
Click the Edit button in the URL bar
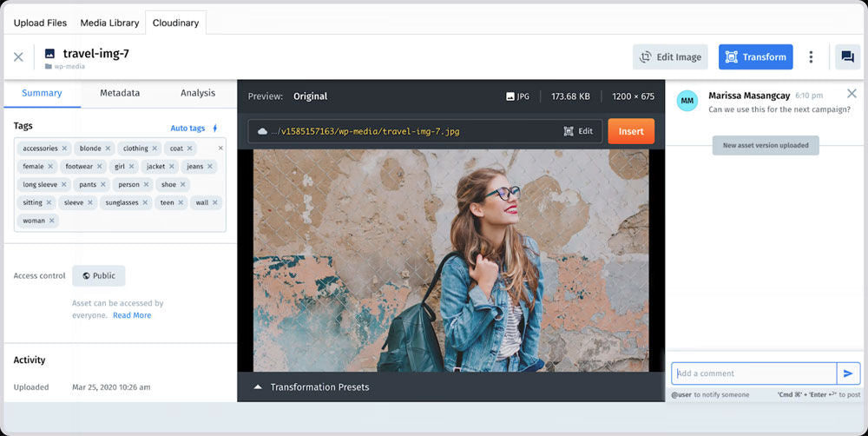click(578, 131)
